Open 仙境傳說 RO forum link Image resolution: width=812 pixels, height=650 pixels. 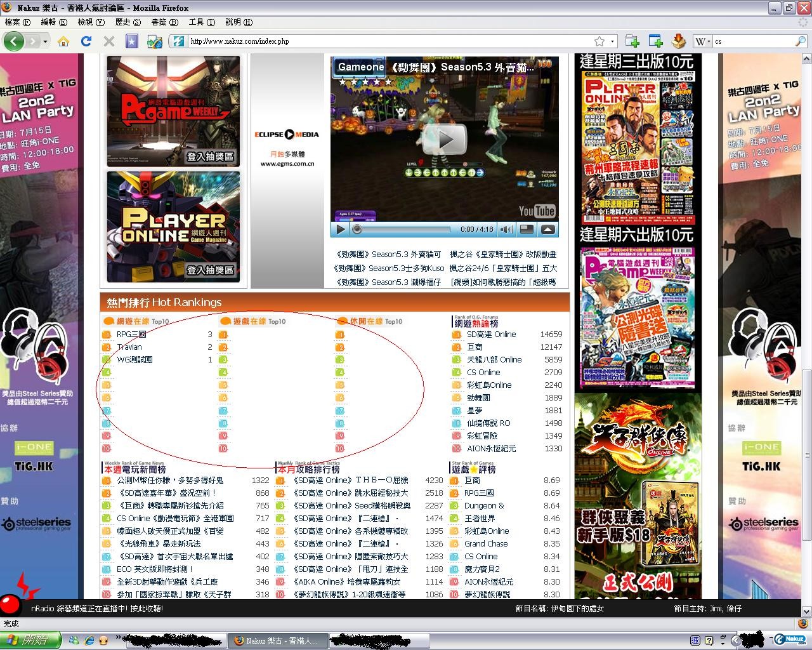click(x=488, y=423)
